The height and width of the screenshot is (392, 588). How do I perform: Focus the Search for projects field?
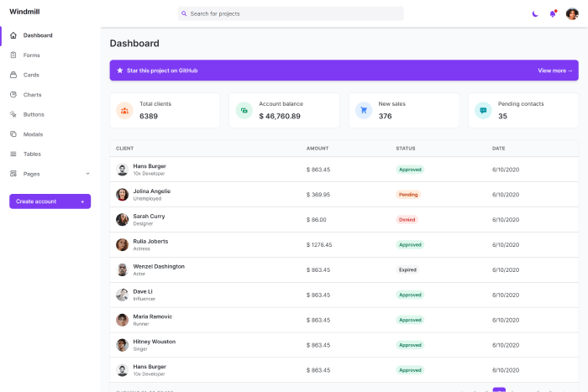(291, 14)
